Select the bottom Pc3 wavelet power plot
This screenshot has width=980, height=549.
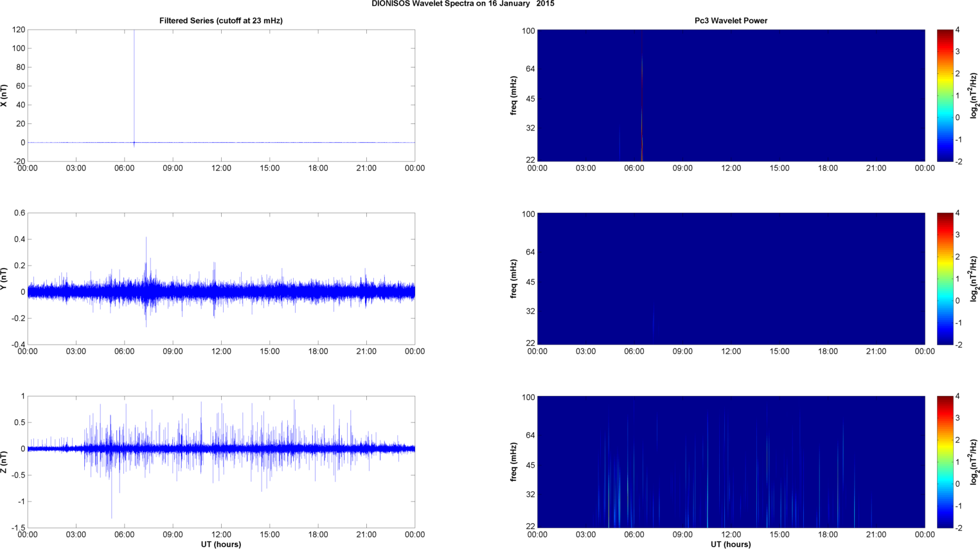point(731,462)
